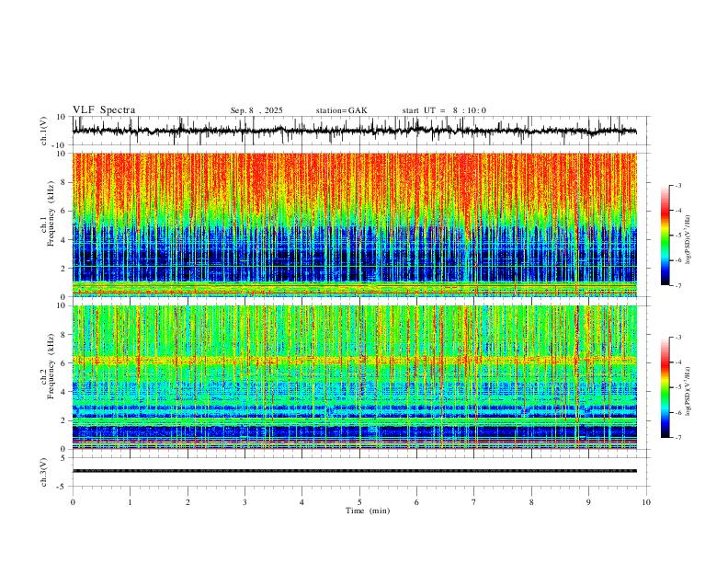Screen dimensions: 728x563
Task: Click the "4" tick on the time axis
Action: pos(301,502)
